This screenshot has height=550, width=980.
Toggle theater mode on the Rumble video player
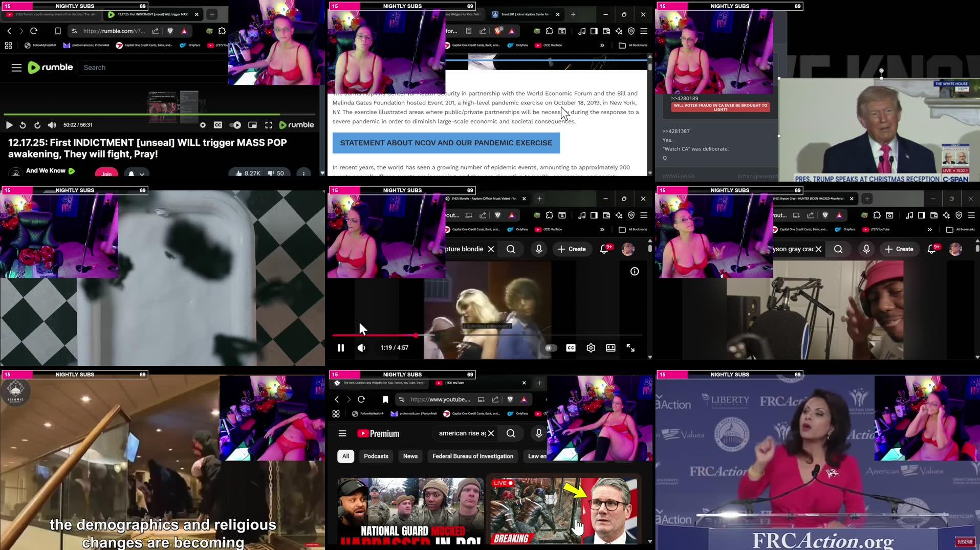(x=252, y=124)
